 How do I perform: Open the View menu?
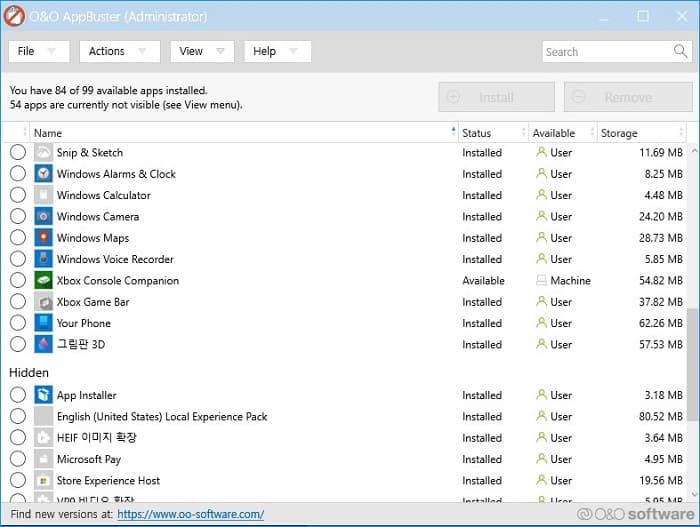coord(202,51)
